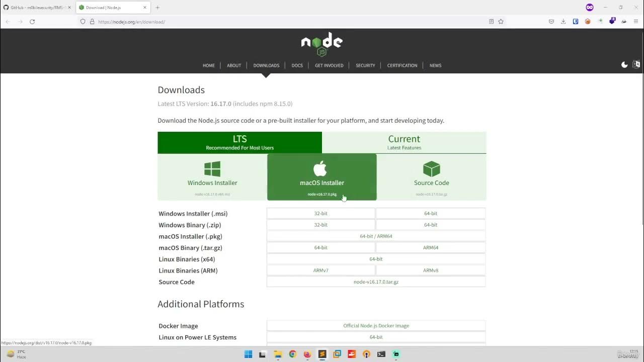
Task: Open Windows Start button on taskbar
Action: 248,354
